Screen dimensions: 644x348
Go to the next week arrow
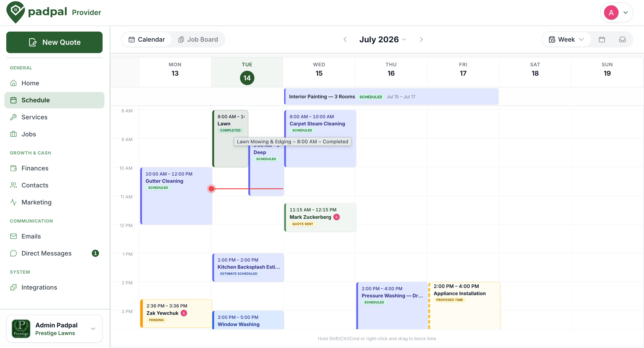[x=421, y=39]
